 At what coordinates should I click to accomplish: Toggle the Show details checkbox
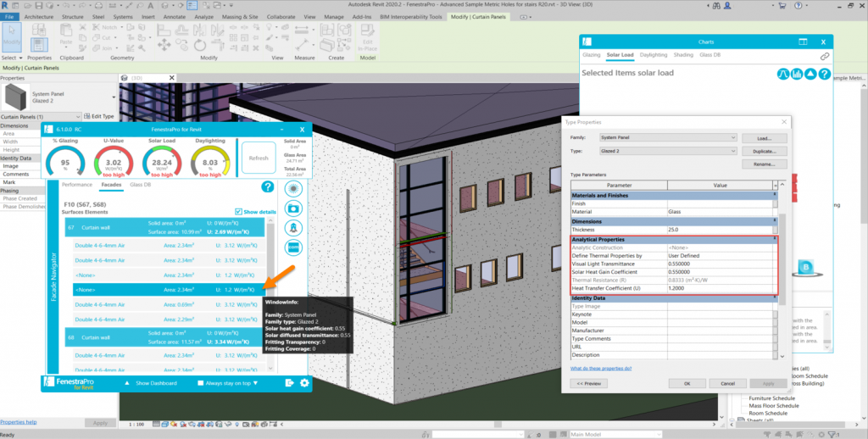pyautogui.click(x=238, y=212)
